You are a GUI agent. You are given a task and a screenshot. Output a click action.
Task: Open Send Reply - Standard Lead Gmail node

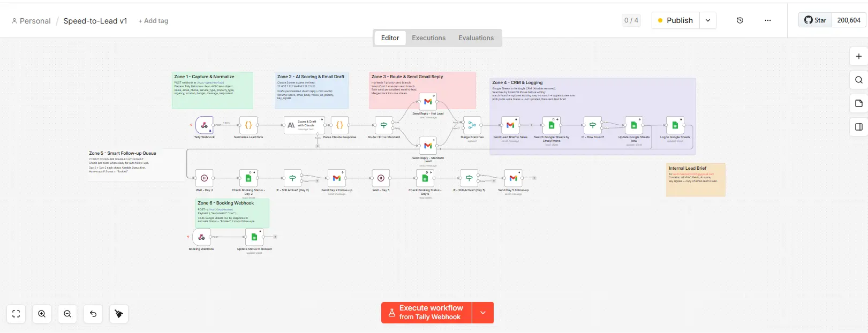pyautogui.click(x=428, y=146)
